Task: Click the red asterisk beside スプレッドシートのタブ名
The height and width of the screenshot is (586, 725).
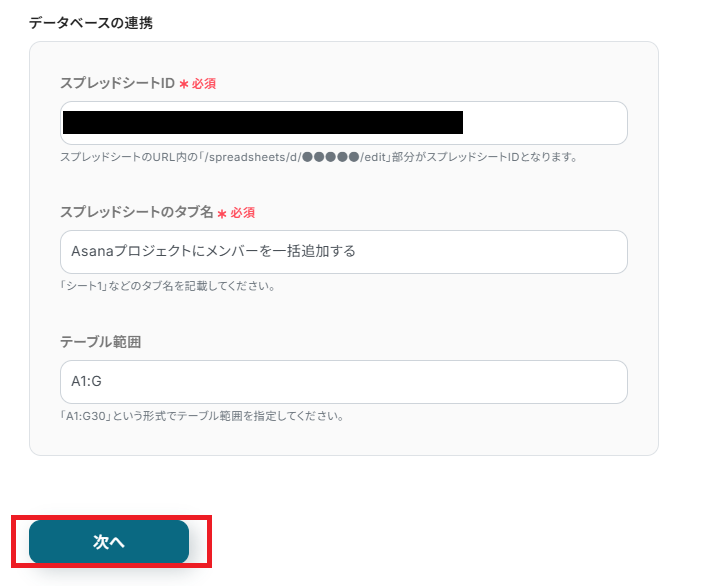Action: click(222, 213)
